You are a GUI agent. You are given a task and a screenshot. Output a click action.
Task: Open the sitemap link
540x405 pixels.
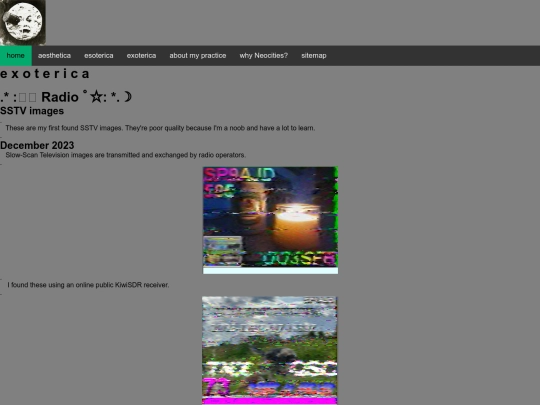[x=314, y=55]
